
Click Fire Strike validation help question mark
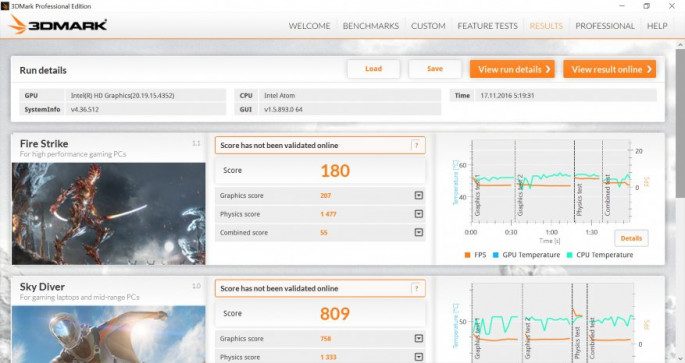click(416, 145)
